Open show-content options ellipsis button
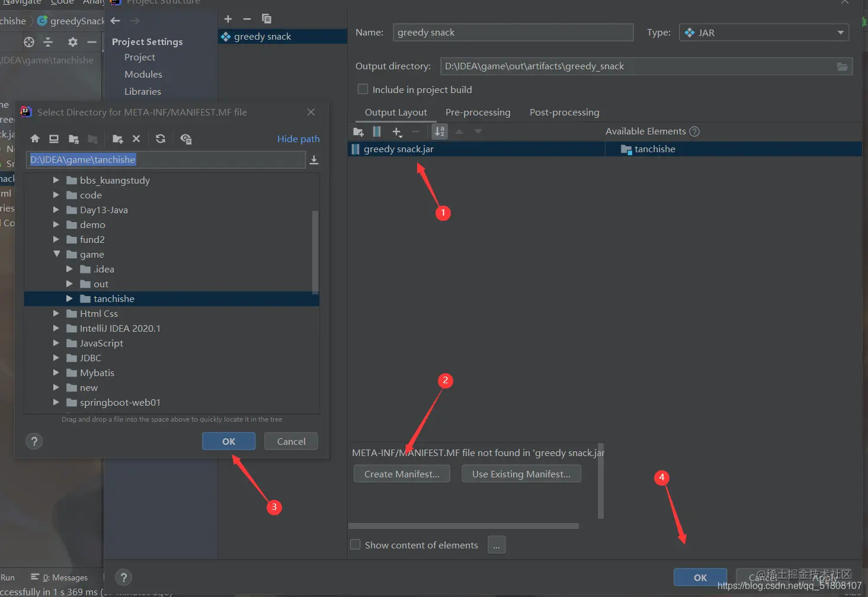The height and width of the screenshot is (597, 868). (497, 545)
